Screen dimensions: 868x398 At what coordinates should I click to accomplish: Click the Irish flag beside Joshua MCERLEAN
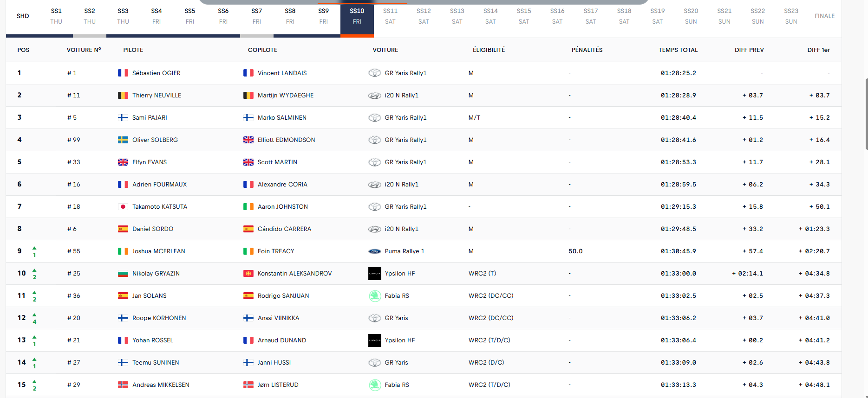click(x=123, y=251)
